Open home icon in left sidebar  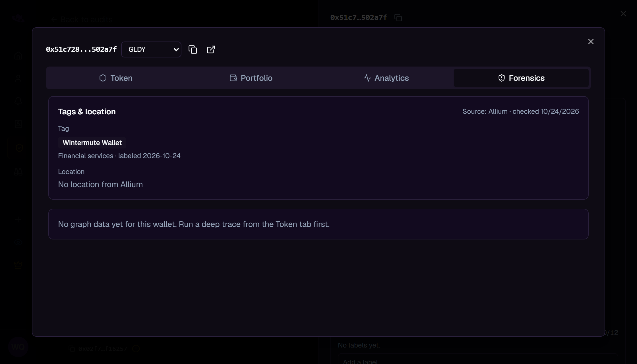click(18, 56)
